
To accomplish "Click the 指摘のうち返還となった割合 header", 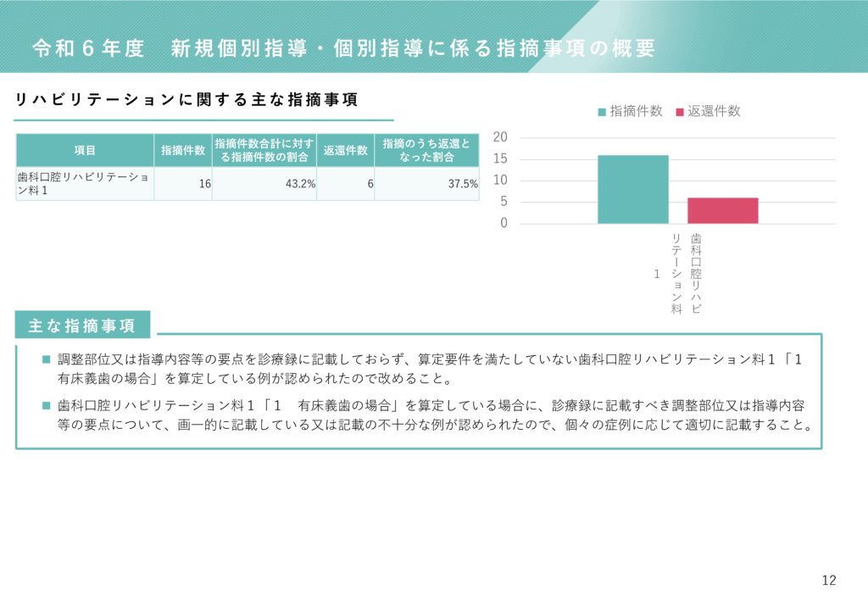I will tap(427, 150).
